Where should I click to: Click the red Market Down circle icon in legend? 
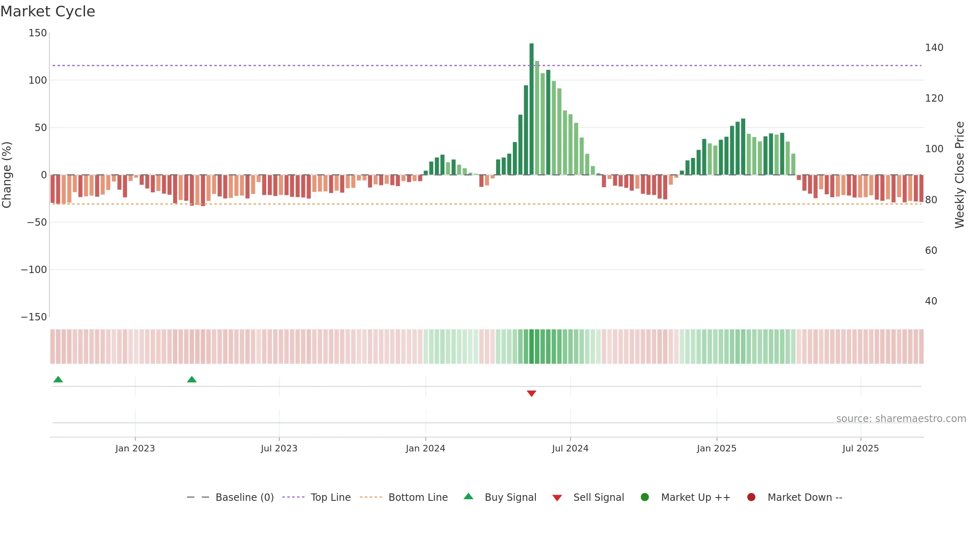tap(751, 497)
